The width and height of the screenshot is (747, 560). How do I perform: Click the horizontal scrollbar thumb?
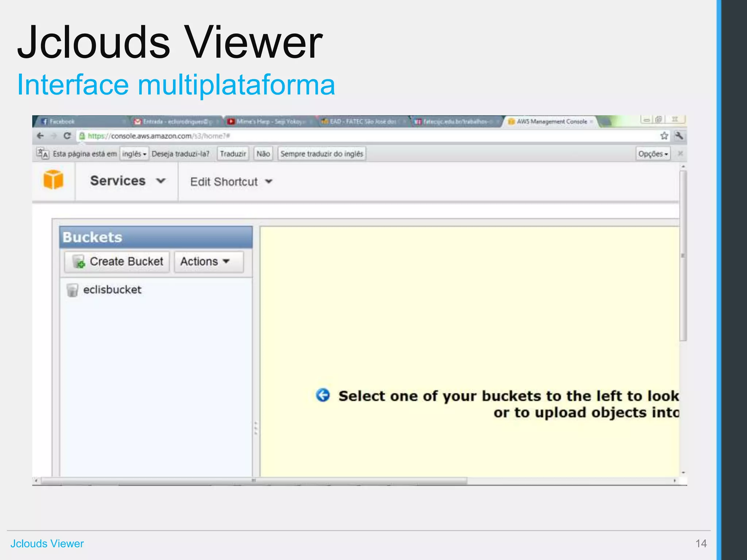pyautogui.click(x=254, y=481)
